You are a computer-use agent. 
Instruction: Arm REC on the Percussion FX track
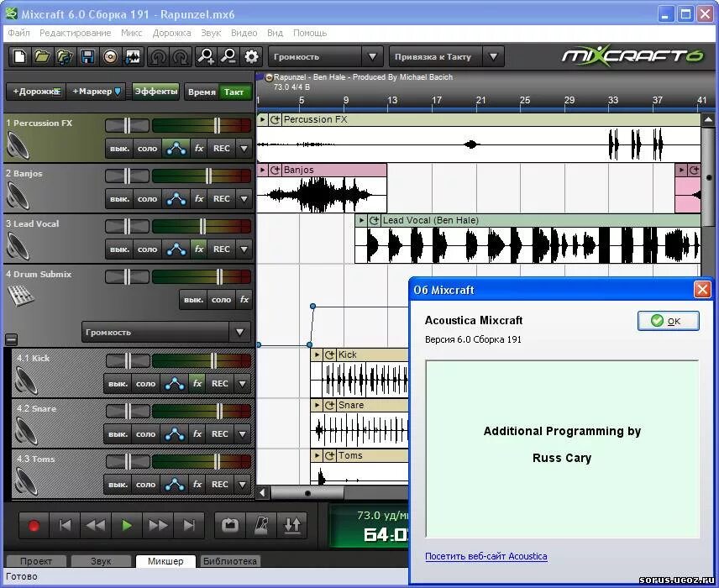222,148
